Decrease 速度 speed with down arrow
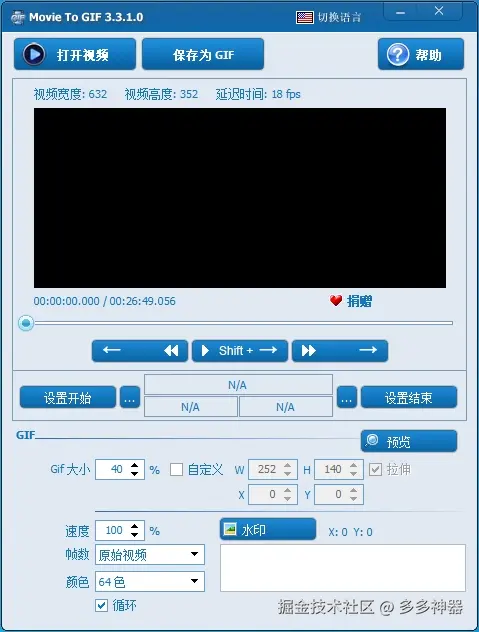 tap(135, 535)
